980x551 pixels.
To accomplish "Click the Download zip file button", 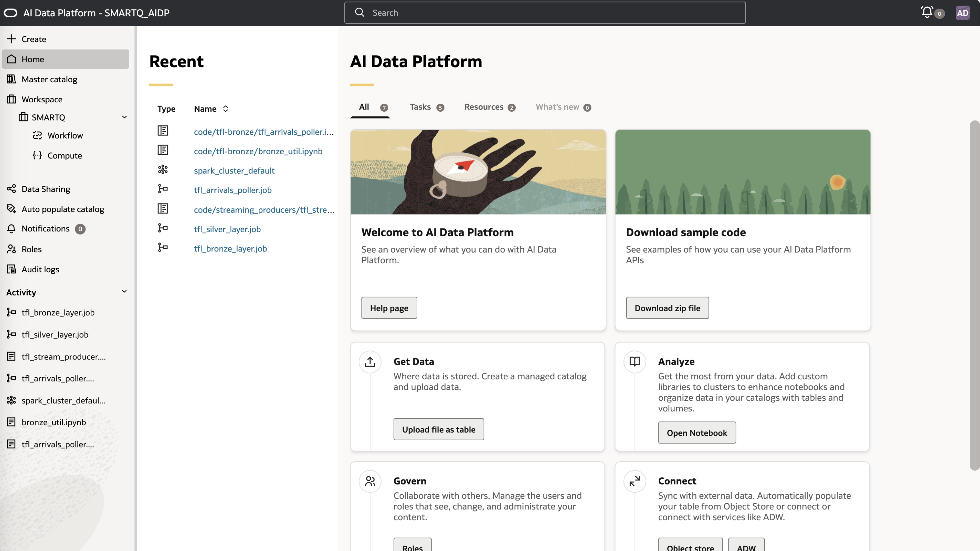I will (667, 308).
